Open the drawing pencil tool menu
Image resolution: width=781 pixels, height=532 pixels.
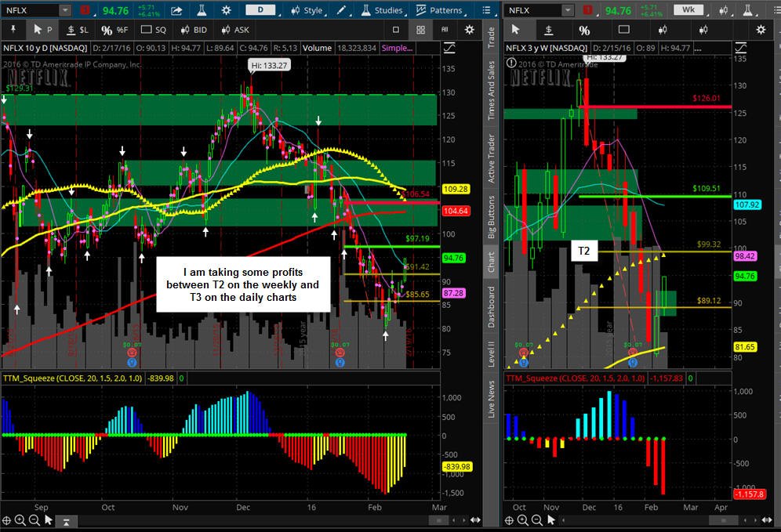pos(342,10)
